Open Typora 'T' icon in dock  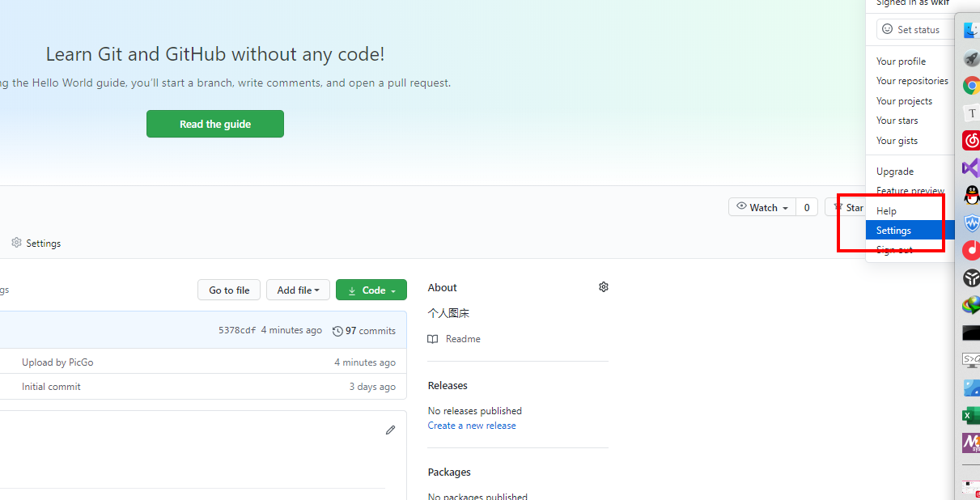click(971, 113)
